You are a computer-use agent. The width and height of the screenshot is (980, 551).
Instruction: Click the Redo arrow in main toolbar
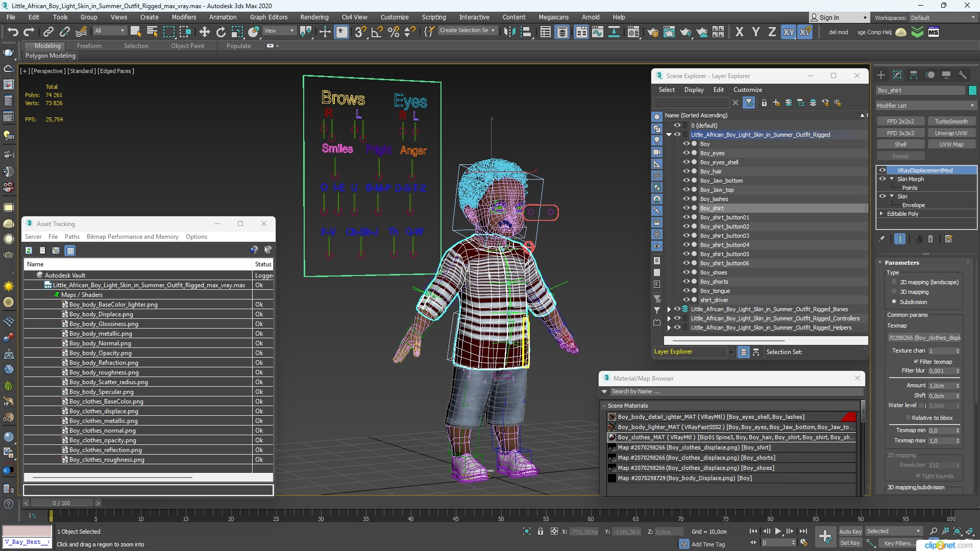(x=29, y=32)
